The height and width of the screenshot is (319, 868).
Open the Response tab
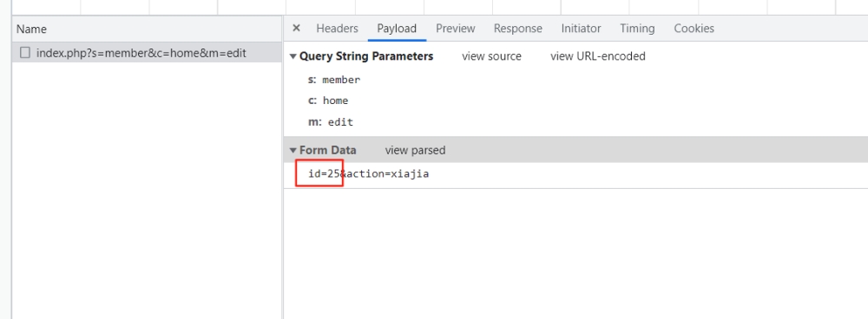(518, 29)
